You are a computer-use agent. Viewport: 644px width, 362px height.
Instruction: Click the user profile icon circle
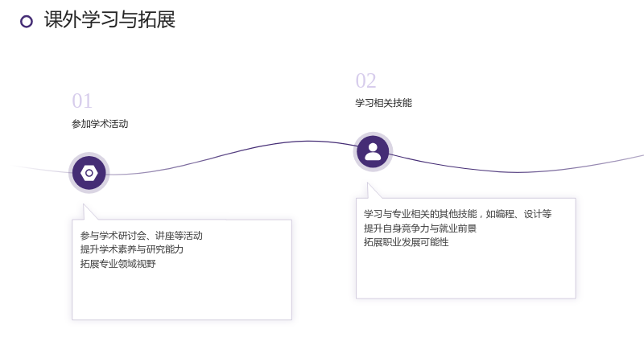373,152
